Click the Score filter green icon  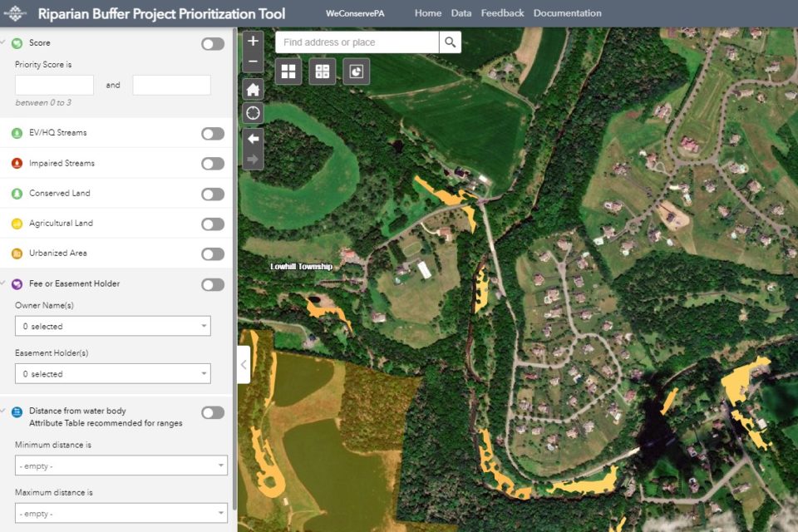click(17, 43)
